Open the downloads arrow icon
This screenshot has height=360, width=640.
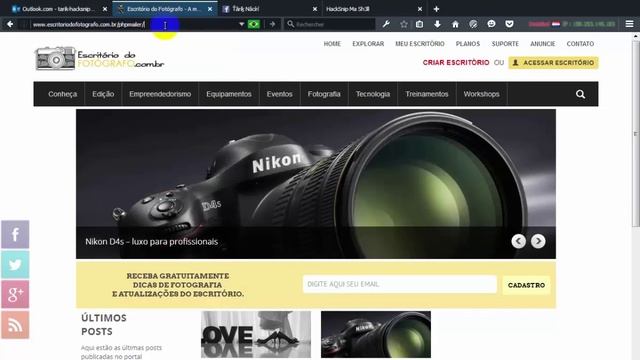pos(437,24)
